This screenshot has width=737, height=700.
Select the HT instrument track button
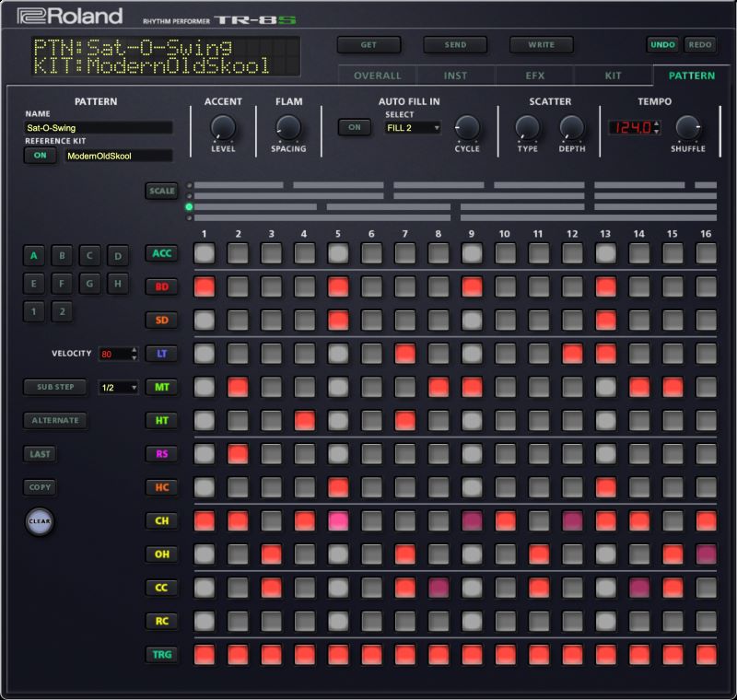[162, 421]
